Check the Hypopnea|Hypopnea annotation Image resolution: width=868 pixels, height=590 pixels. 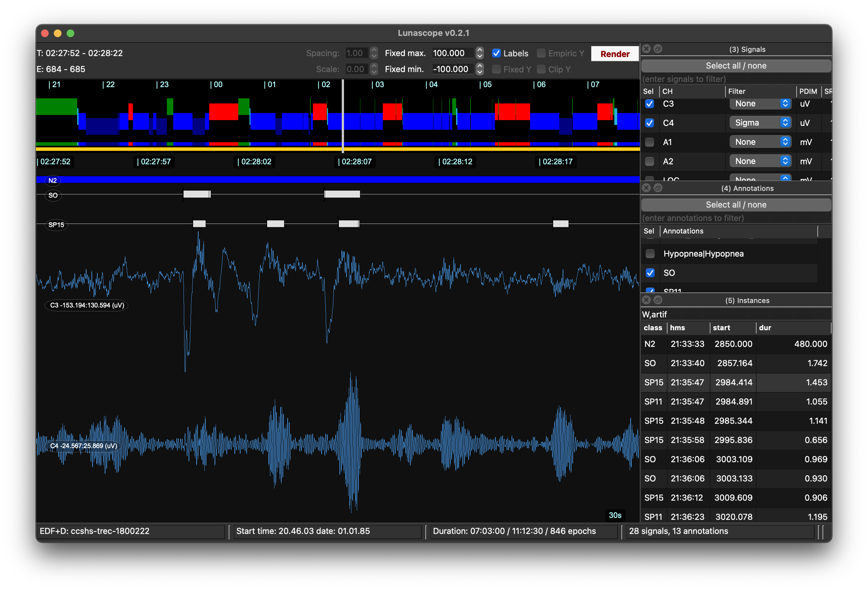(650, 254)
